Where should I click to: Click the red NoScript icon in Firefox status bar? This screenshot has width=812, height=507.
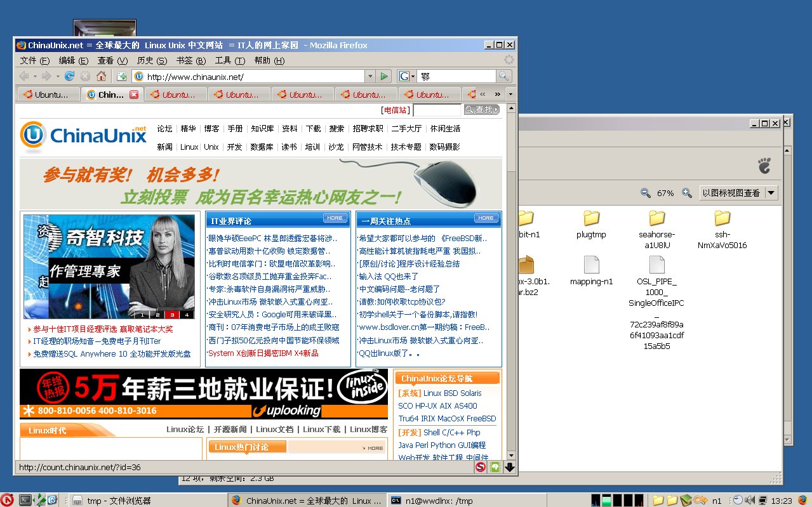pyautogui.click(x=481, y=467)
